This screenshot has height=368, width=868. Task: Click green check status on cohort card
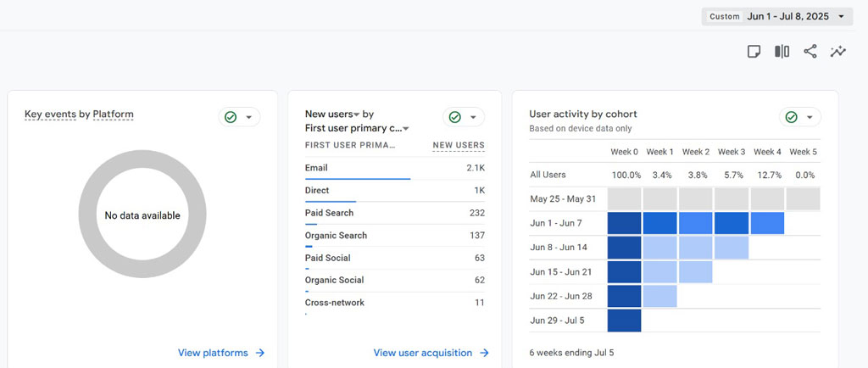791,117
